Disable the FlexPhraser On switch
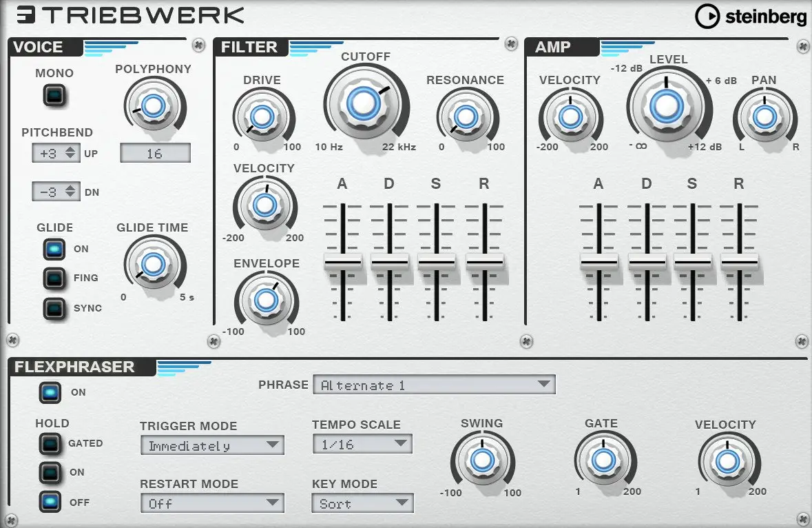The height and width of the screenshot is (528, 812). 50,393
